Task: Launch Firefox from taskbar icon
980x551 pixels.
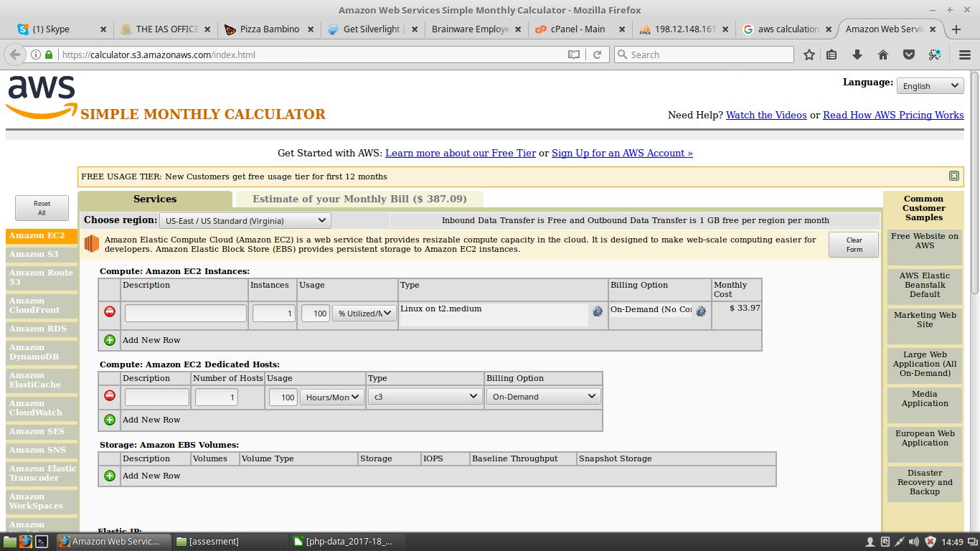Action: (26, 542)
